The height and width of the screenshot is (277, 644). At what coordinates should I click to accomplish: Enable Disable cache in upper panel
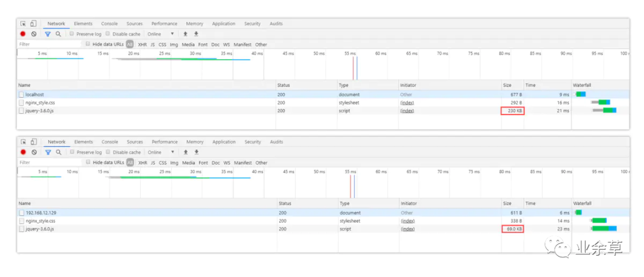pyautogui.click(x=108, y=34)
